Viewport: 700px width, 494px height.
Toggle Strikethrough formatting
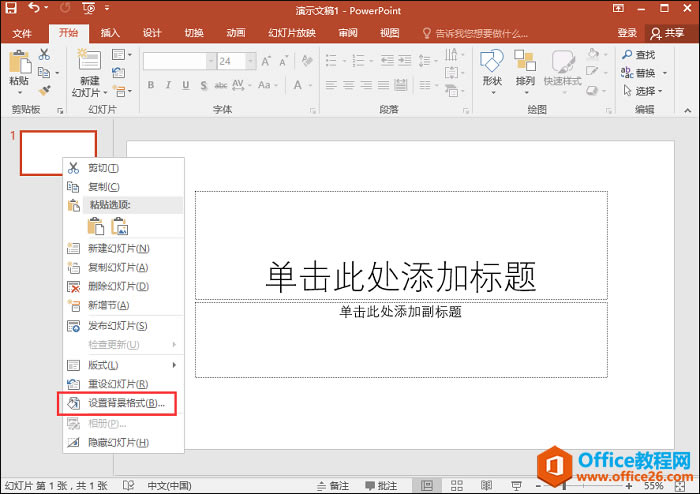[x=221, y=85]
